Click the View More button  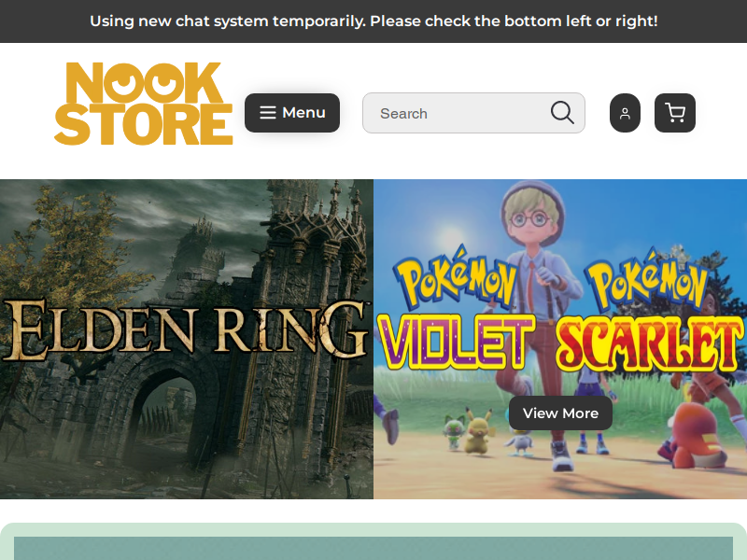560,413
